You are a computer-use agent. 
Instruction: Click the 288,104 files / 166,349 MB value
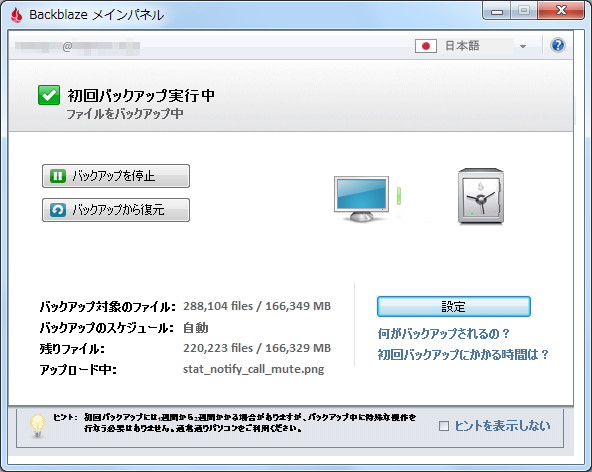pyautogui.click(x=257, y=306)
